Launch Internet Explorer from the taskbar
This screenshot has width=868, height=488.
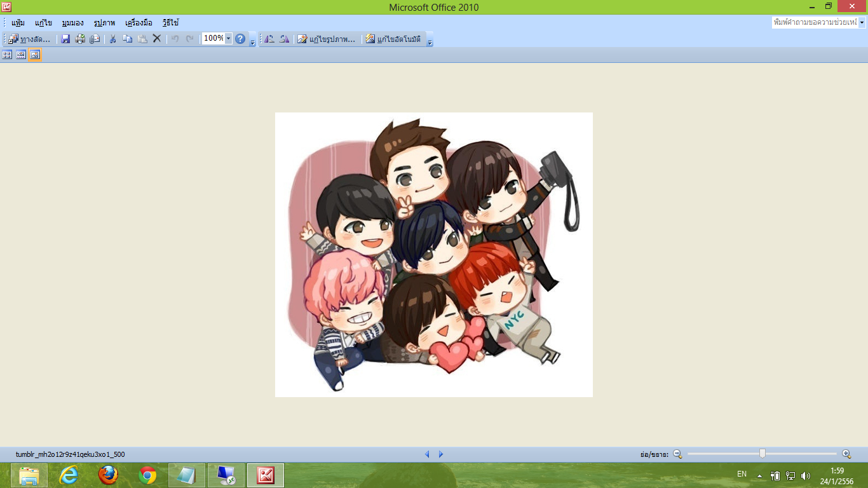(69, 475)
